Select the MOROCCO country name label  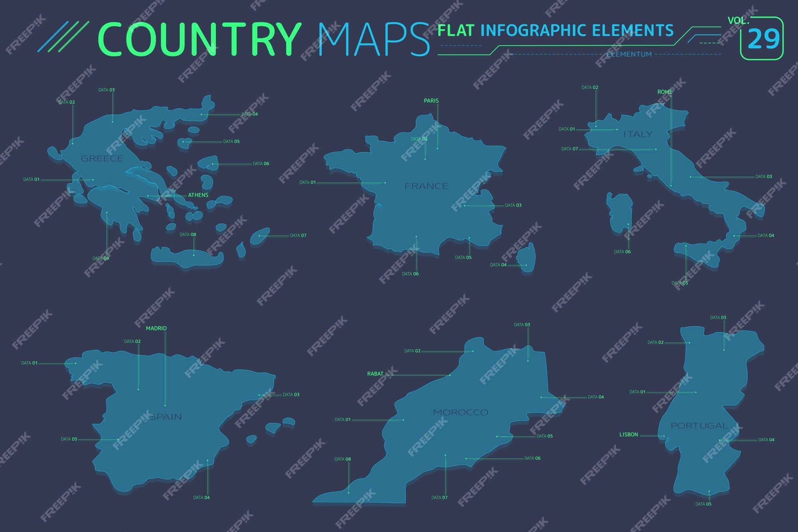coord(460,412)
